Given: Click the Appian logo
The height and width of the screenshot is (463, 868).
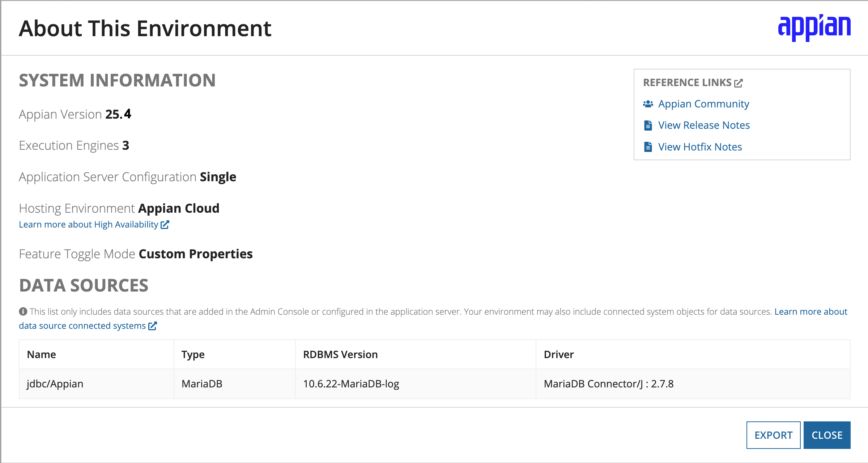Looking at the screenshot, I should (814, 28).
